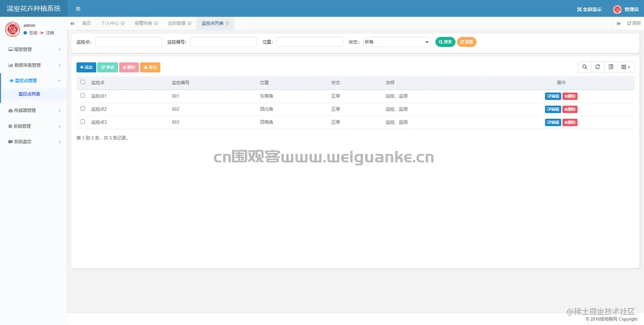Screen dimensions: 644x325
Task: Focus the 位置 search input field
Action: pyautogui.click(x=310, y=42)
